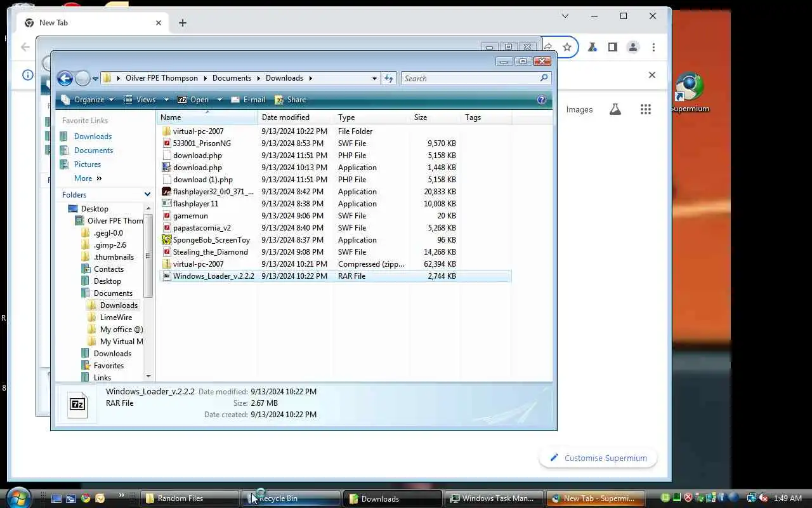Open Pictures from Favorite Links
This screenshot has height=508, width=812.
click(x=88, y=164)
